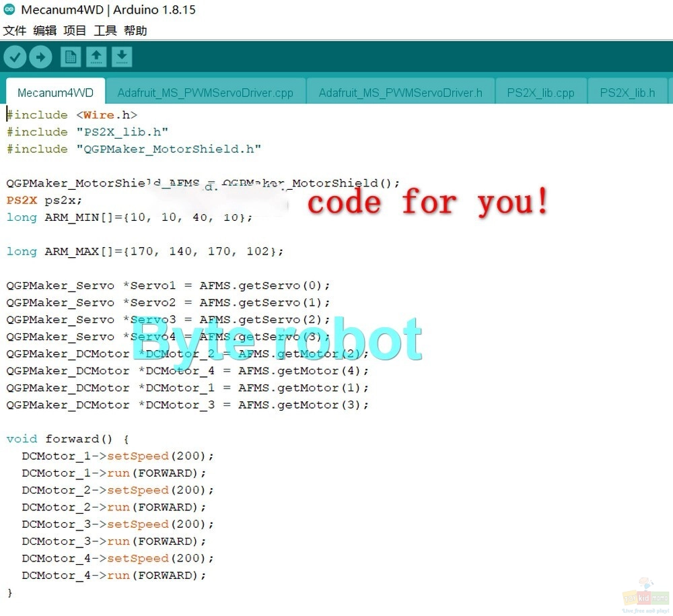This screenshot has width=673, height=616.
Task: Click the *DCMotor_1 = AFMS.getMotor(1) line
Action: 187,388
